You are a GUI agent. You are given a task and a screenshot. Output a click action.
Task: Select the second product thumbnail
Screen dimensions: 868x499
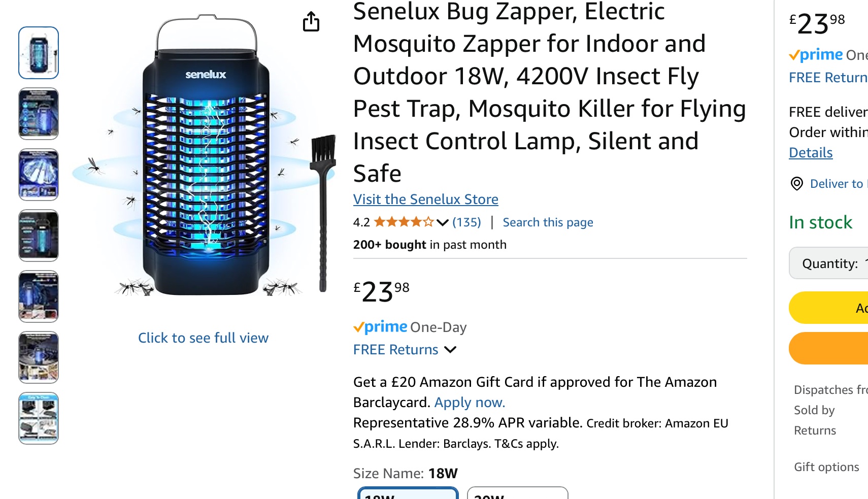coord(39,114)
